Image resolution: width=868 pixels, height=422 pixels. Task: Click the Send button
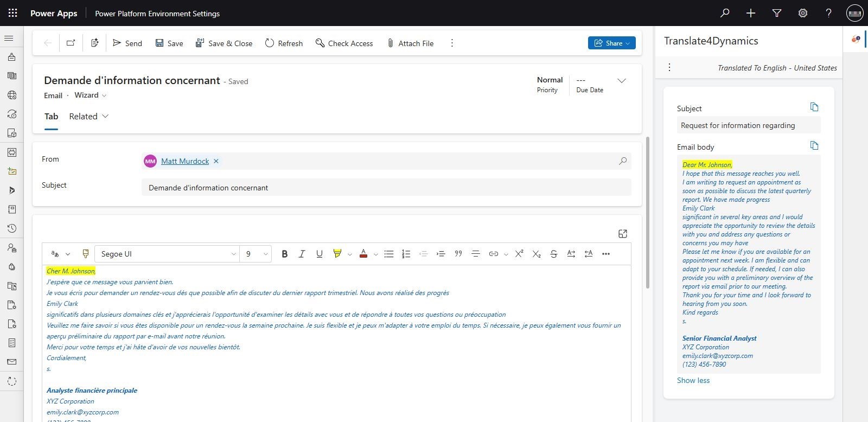[x=127, y=43]
